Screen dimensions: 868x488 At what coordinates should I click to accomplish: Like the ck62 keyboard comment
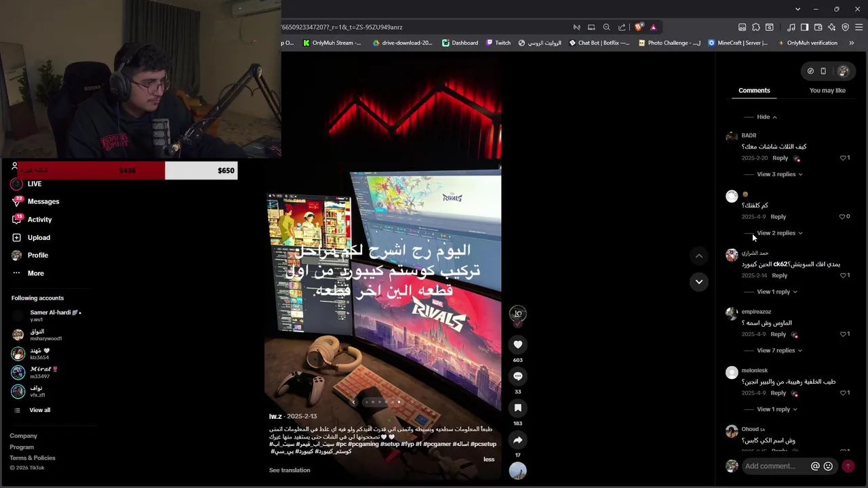[x=844, y=276]
